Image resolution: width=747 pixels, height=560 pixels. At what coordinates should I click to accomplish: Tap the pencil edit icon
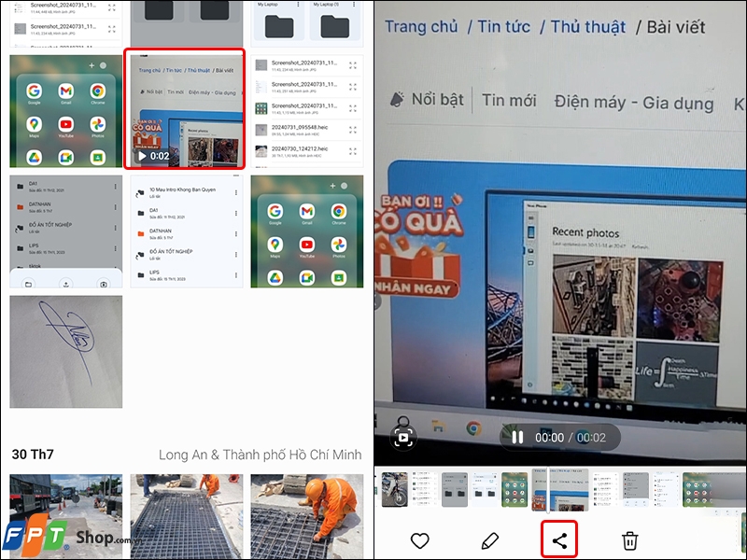pos(489,540)
